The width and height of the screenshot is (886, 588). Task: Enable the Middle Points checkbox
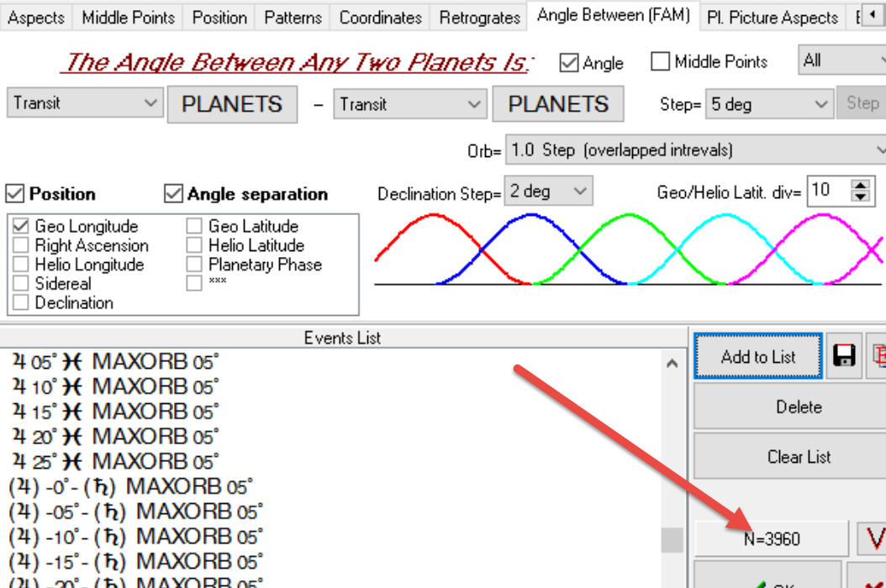pos(661,61)
